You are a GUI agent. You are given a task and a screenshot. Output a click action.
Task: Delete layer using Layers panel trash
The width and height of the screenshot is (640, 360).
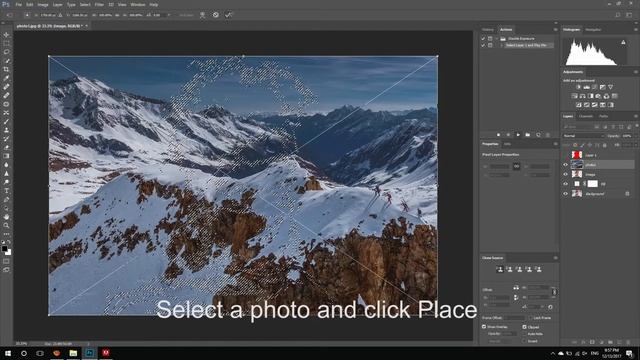(x=629, y=342)
